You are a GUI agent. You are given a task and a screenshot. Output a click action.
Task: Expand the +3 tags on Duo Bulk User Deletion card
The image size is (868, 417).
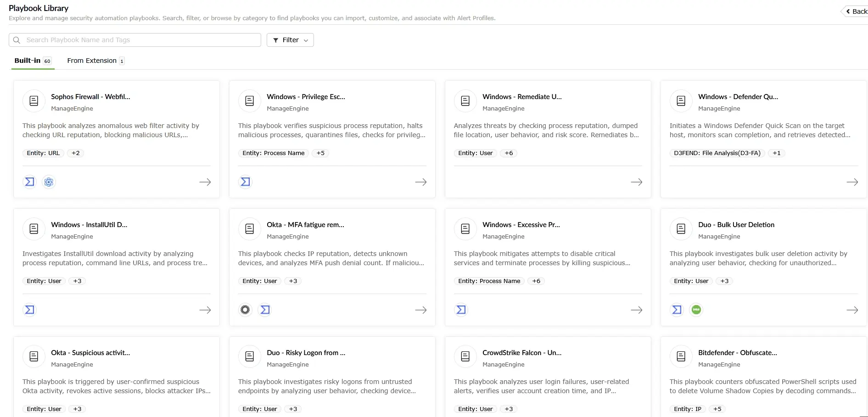click(724, 281)
